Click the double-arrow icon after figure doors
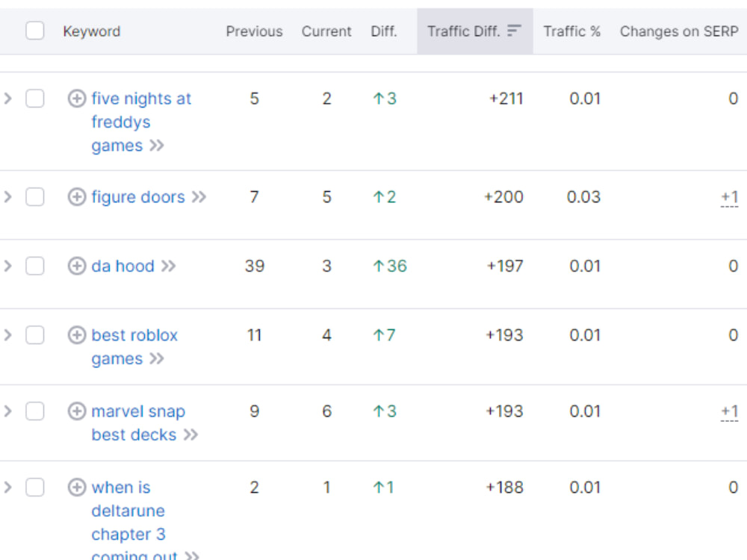Screen dimensions: 747x560 [x=199, y=196]
